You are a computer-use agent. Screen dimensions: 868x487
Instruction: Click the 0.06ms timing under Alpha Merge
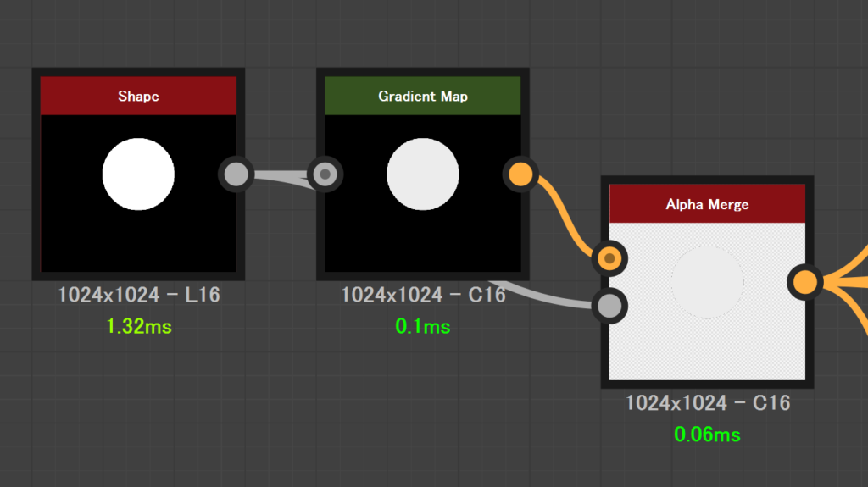click(707, 434)
